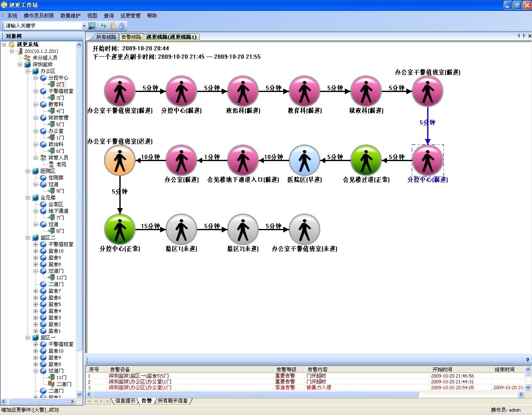Expand the 监舍10 node under 监区二
Screen dimensions: 532x415
pyautogui.click(x=36, y=251)
